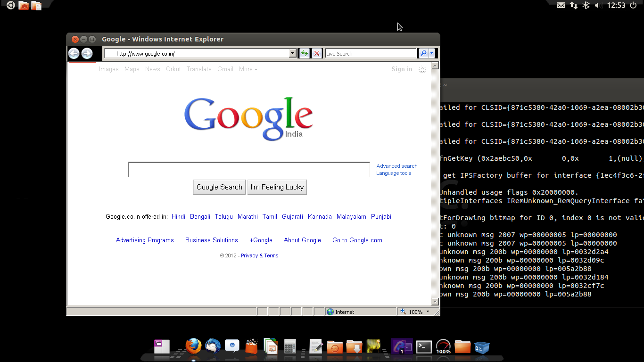This screenshot has width=644, height=362.
Task: Launch Thunderbird from the dock
Action: (x=213, y=346)
